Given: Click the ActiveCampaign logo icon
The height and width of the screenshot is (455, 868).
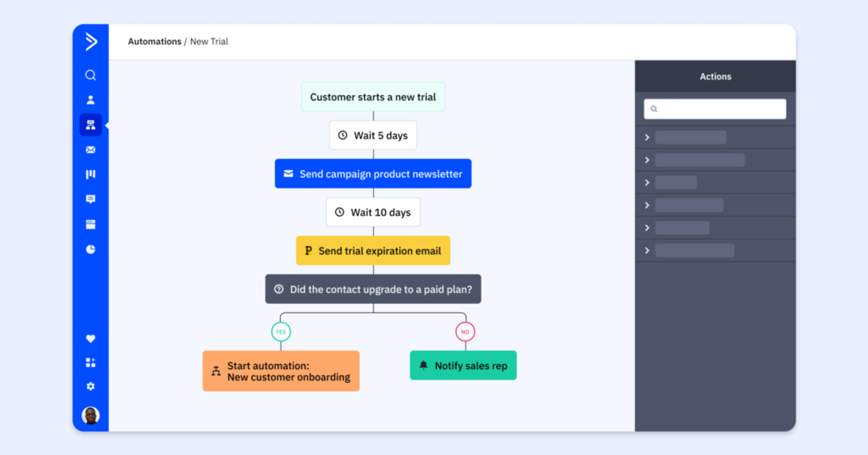Looking at the screenshot, I should click(x=91, y=42).
